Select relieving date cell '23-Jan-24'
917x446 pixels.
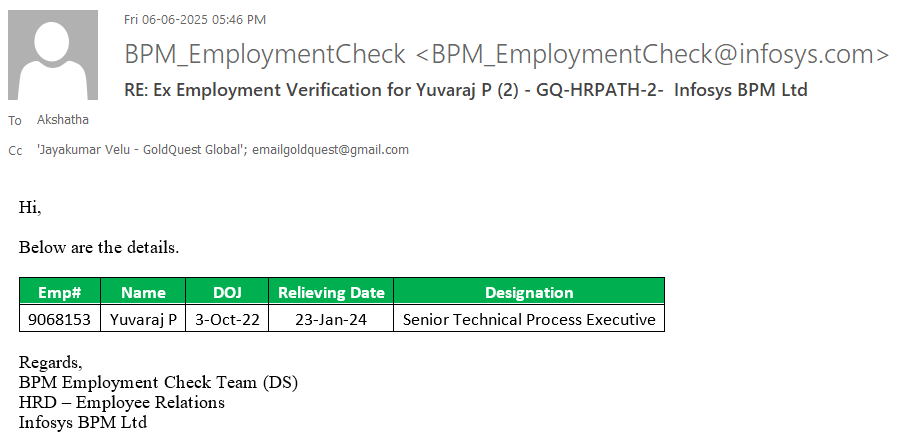(331, 319)
